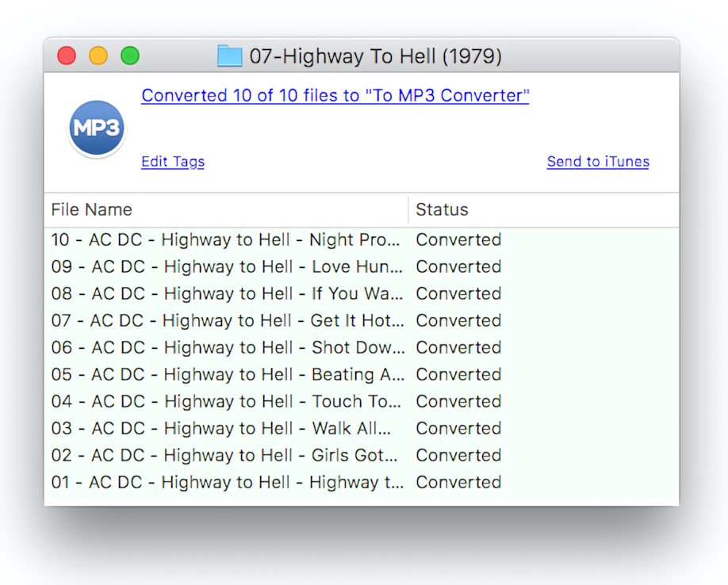This screenshot has width=728, height=585.
Task: Open the 'Converted 10 of 10 files' link
Action: 335,96
